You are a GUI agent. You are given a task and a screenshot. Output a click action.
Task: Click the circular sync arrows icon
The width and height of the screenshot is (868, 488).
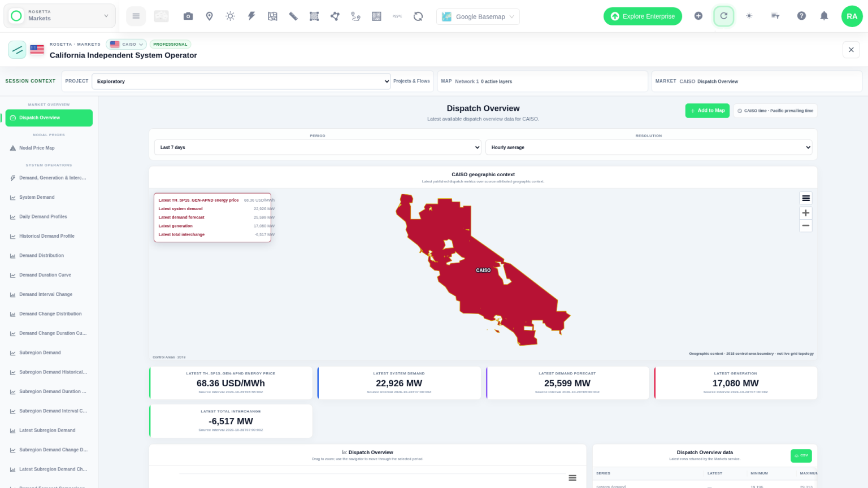[x=418, y=16]
